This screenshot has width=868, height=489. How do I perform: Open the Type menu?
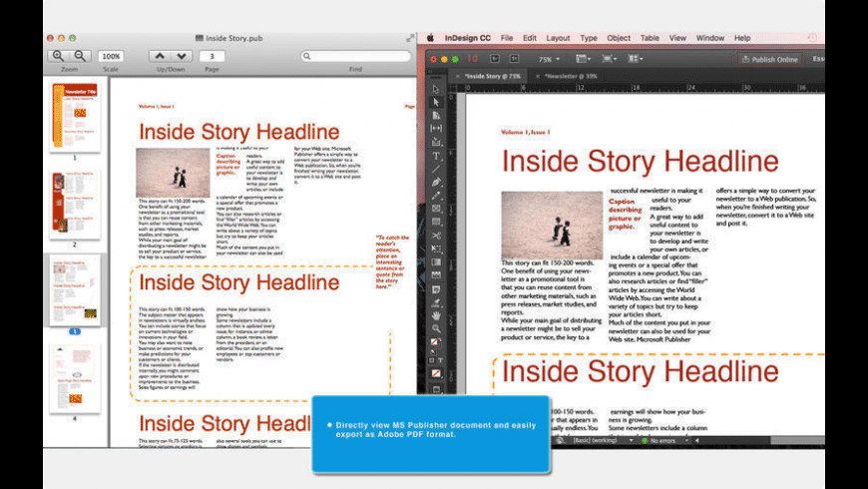pos(589,38)
